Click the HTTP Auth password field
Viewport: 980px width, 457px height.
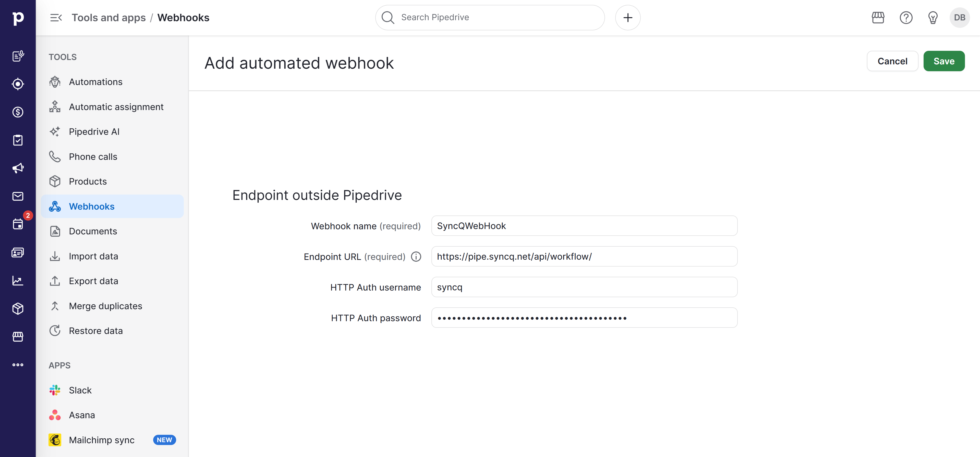(x=584, y=318)
